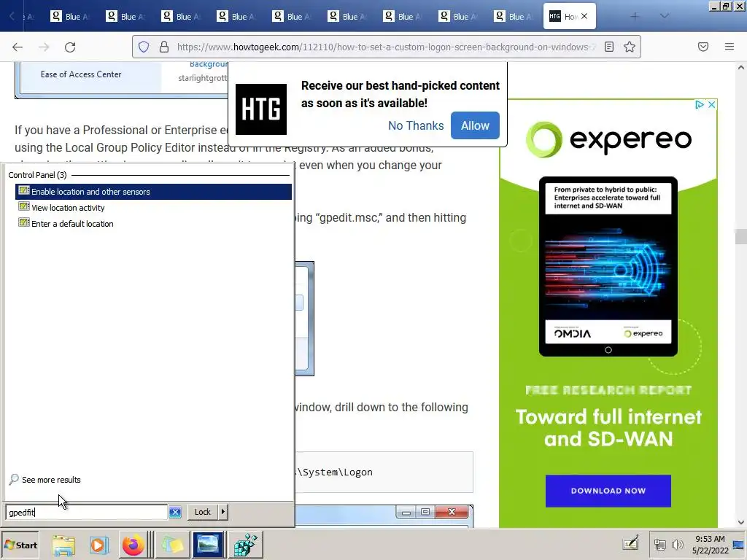Click the red X of the embedded window screenshot
Image resolution: width=747 pixels, height=560 pixels.
(x=452, y=512)
